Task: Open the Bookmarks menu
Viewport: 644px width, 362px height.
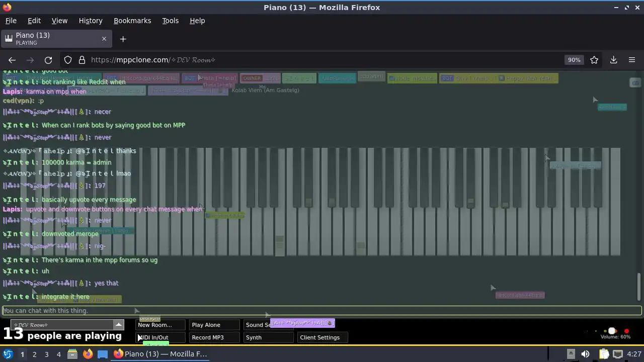Action: 132,21
